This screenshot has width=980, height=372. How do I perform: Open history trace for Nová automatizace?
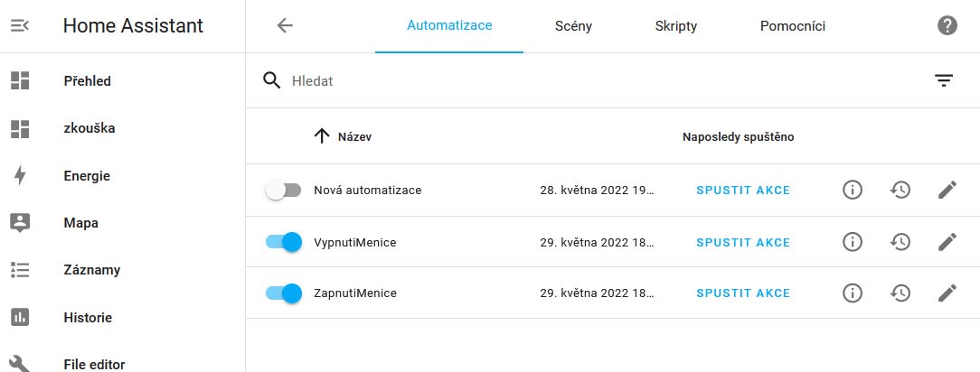900,191
